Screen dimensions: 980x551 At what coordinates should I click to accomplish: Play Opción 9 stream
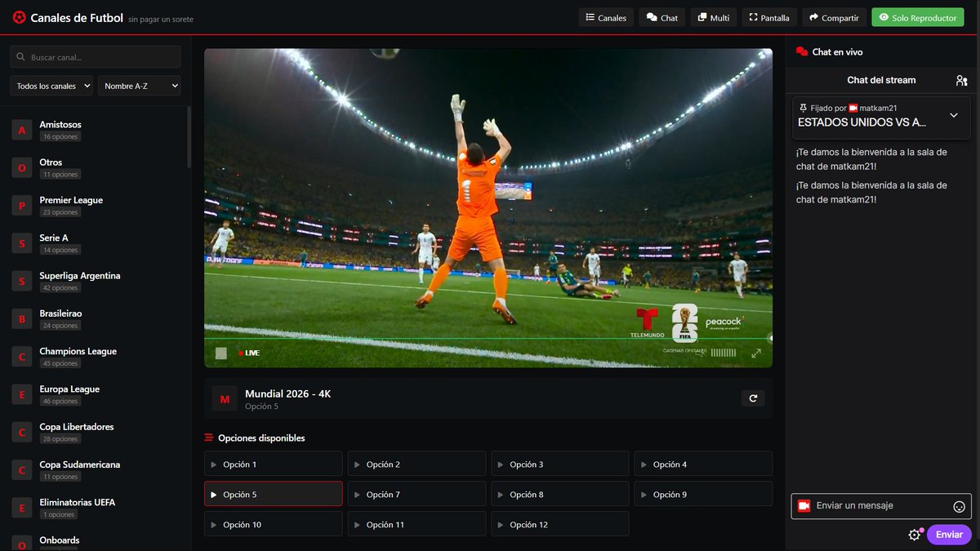pos(703,494)
